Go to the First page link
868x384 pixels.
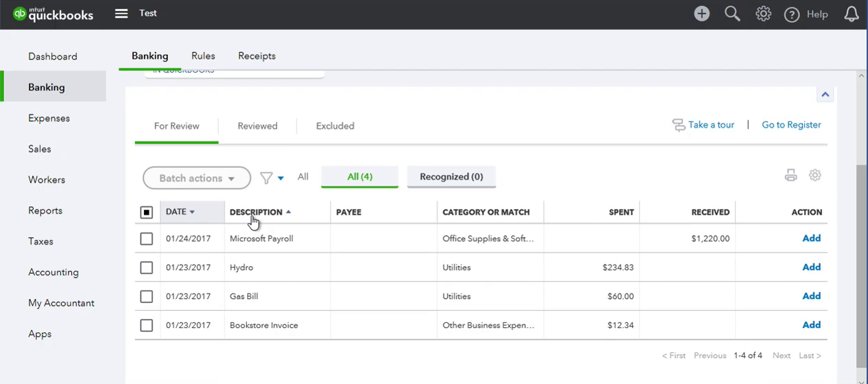[x=674, y=355]
